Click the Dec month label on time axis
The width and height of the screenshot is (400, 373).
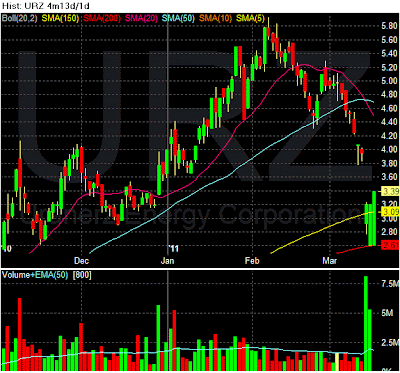tap(82, 260)
